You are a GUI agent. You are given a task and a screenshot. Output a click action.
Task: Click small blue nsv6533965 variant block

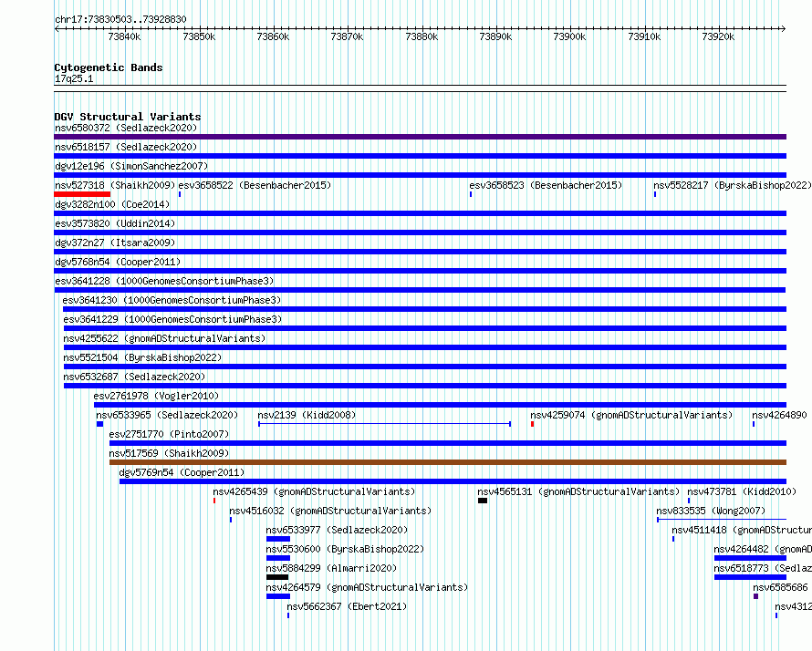100,424
